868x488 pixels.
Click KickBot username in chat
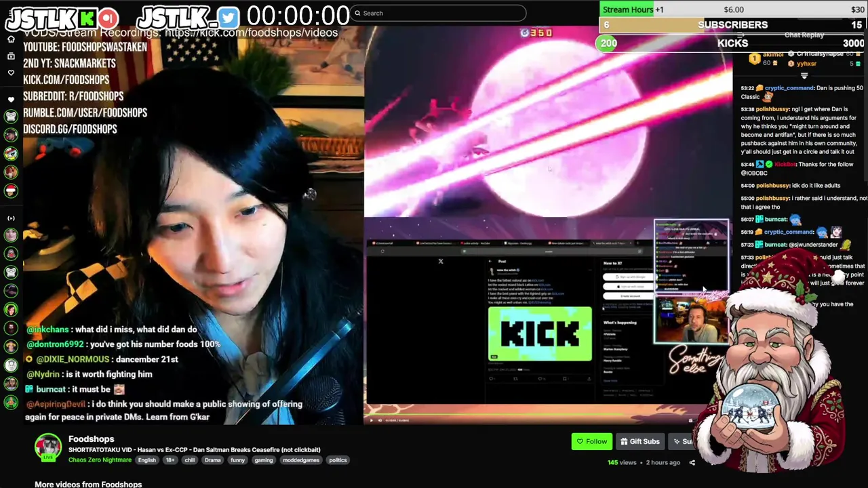(785, 165)
